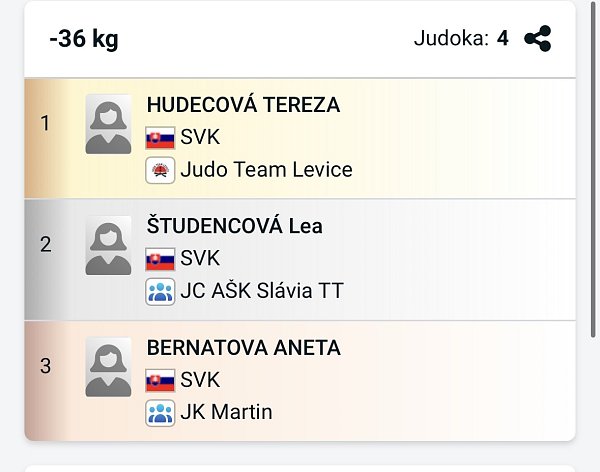Click the first place rank number
The image size is (600, 472).
pyautogui.click(x=45, y=124)
